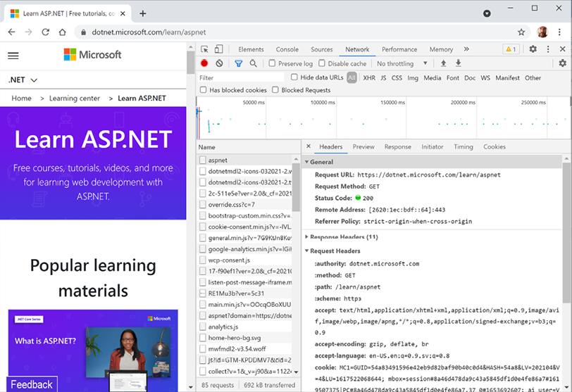572x392 pixels.
Task: Click the inspect element picker icon
Action: [x=204, y=49]
